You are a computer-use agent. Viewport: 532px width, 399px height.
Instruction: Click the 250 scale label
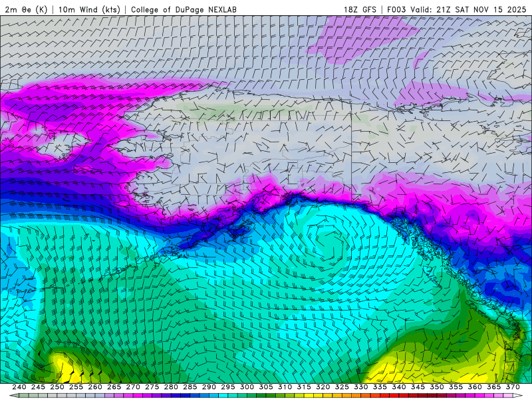(57, 387)
